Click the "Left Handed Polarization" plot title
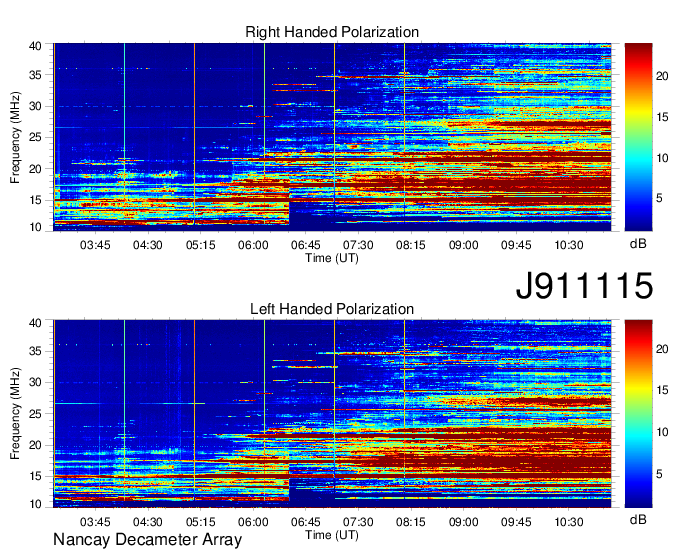 click(x=332, y=309)
